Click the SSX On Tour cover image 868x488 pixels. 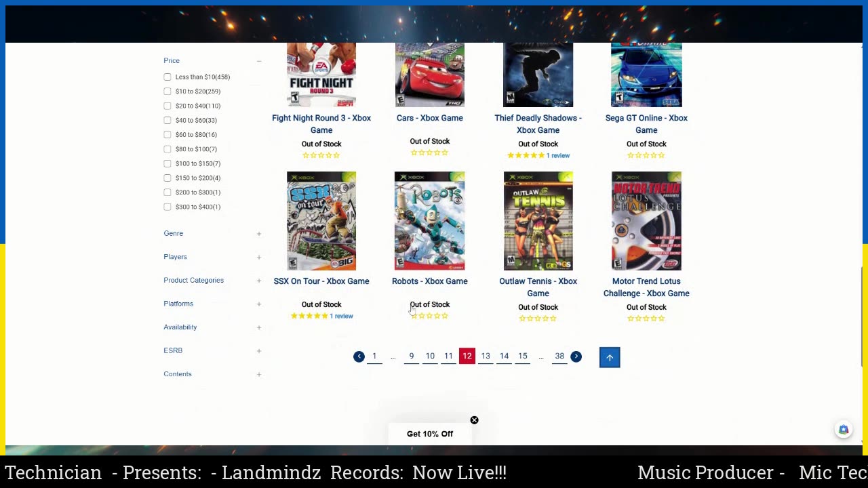pos(321,221)
